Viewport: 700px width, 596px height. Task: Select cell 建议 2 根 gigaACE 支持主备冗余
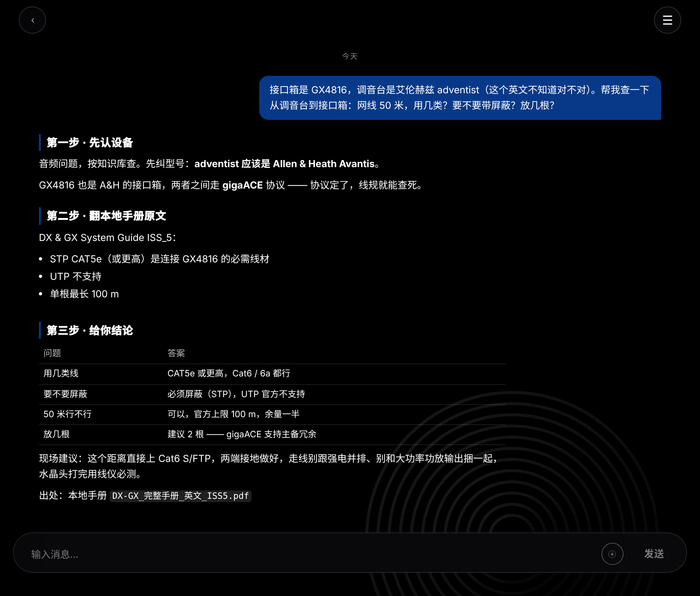pos(242,434)
